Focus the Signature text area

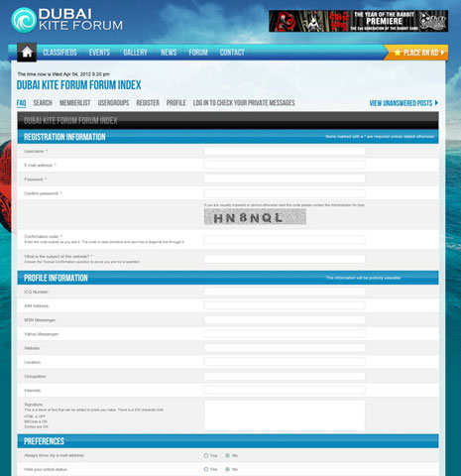tap(285, 416)
